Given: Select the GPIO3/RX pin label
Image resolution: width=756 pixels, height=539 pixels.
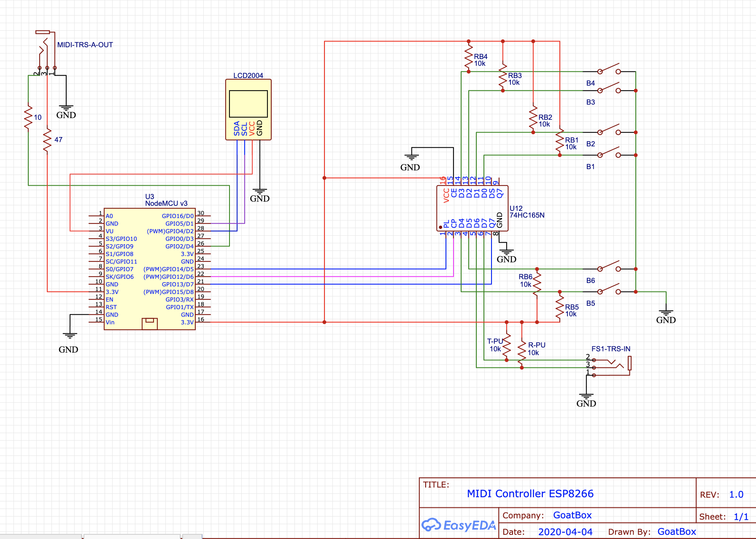Looking at the screenshot, I should point(179,299).
